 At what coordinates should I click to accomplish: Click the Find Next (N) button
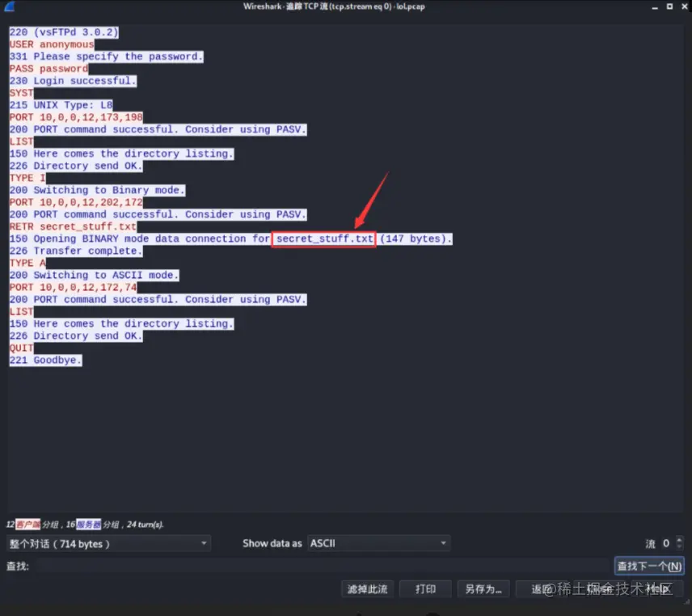[x=648, y=566]
